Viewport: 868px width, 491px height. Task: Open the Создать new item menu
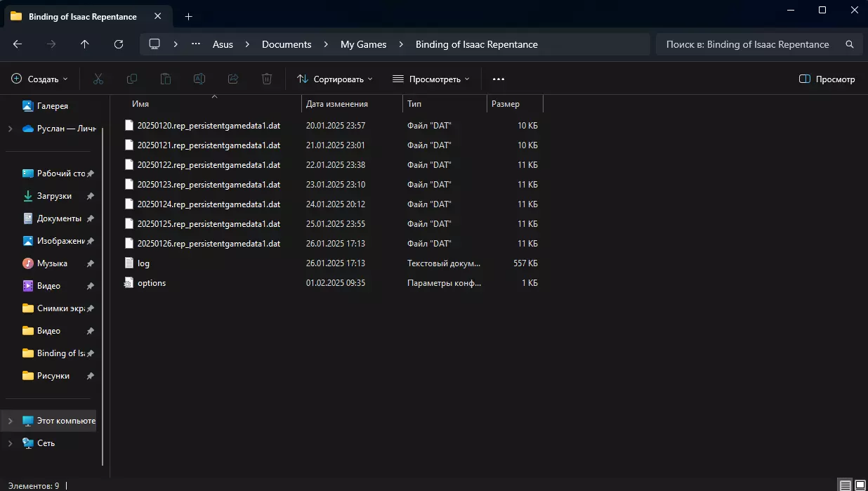point(40,79)
